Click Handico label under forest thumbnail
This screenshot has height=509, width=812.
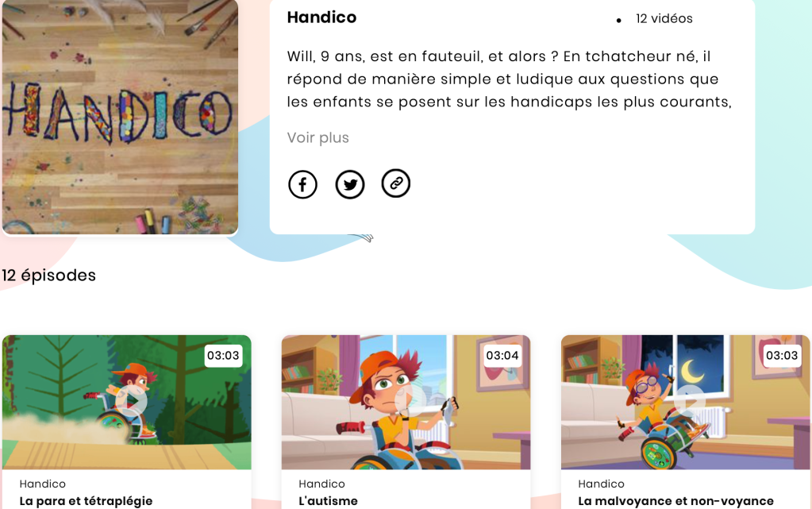pos(42,484)
